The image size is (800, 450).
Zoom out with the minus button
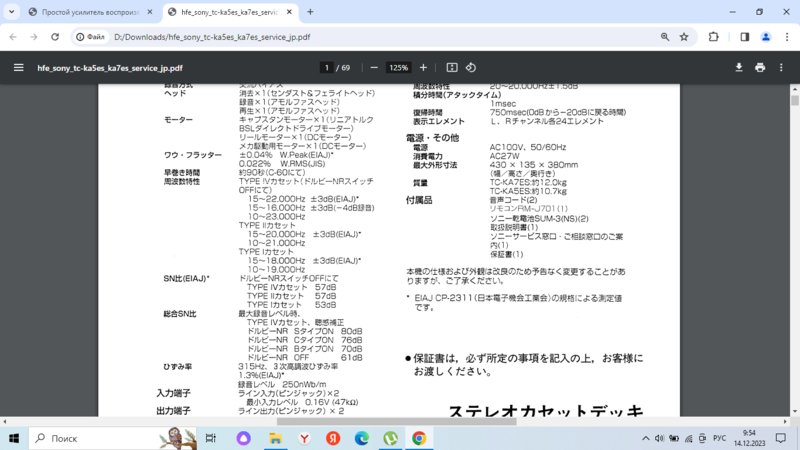[x=374, y=67]
